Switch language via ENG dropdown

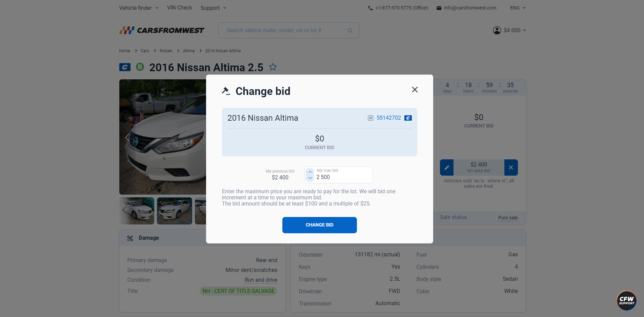coord(518,8)
